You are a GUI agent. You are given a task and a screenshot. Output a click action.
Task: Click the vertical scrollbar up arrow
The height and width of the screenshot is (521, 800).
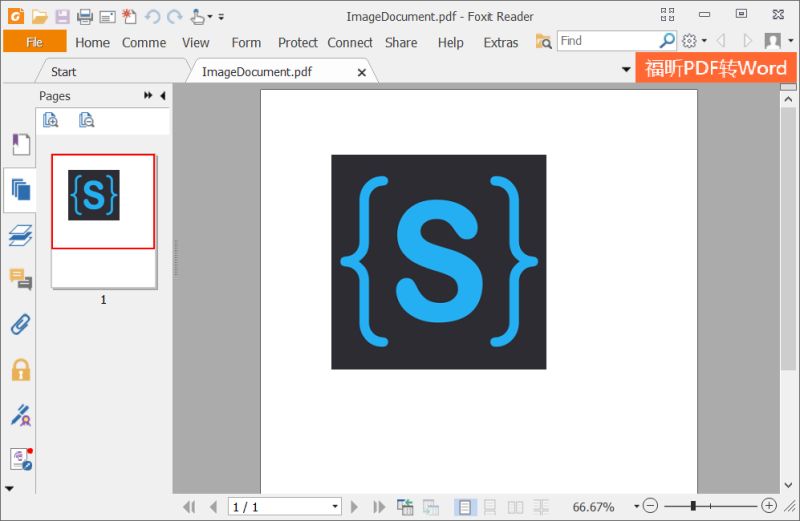(788, 100)
